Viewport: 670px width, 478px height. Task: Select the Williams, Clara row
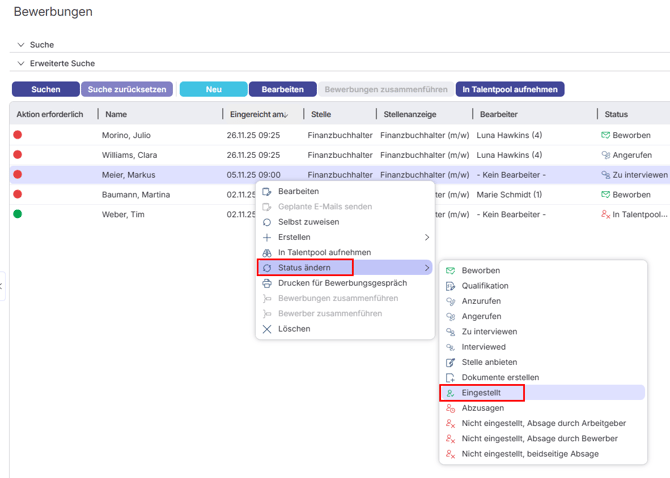click(130, 155)
